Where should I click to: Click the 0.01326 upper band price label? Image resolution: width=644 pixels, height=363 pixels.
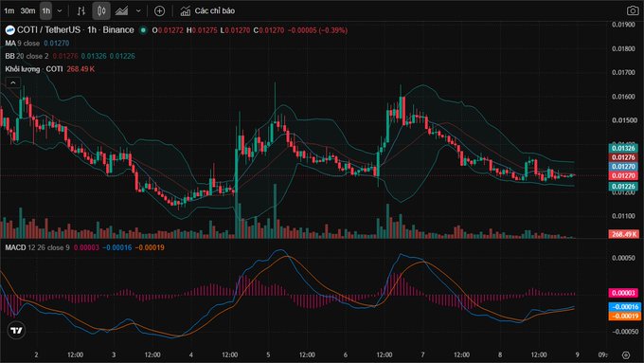[623, 149]
